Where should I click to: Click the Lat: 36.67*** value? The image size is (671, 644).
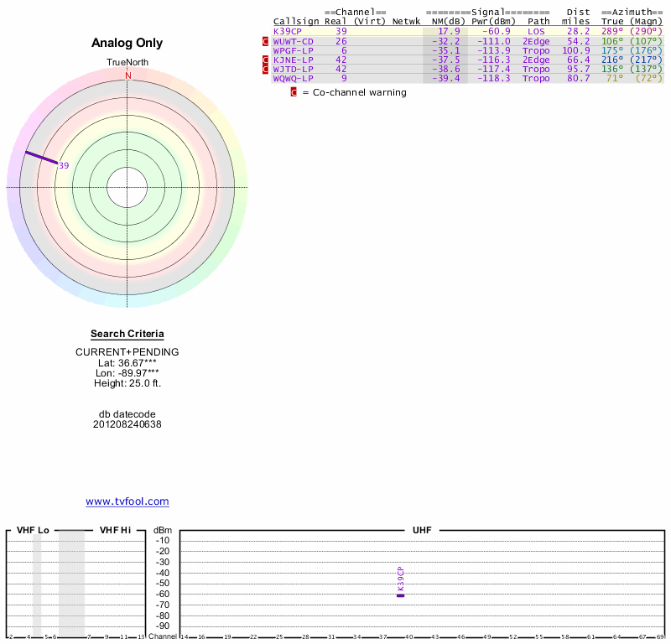tap(127, 363)
